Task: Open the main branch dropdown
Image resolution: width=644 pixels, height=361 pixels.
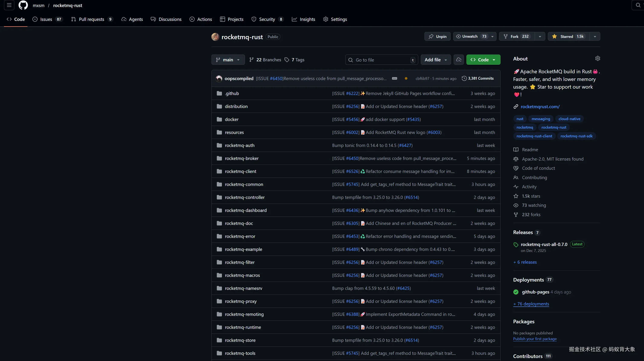Action: pyautogui.click(x=228, y=60)
